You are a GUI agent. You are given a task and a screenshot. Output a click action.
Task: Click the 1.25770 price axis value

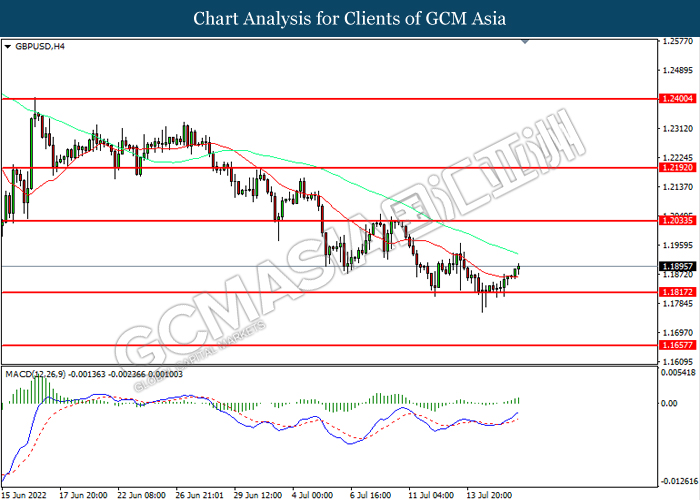pyautogui.click(x=678, y=41)
